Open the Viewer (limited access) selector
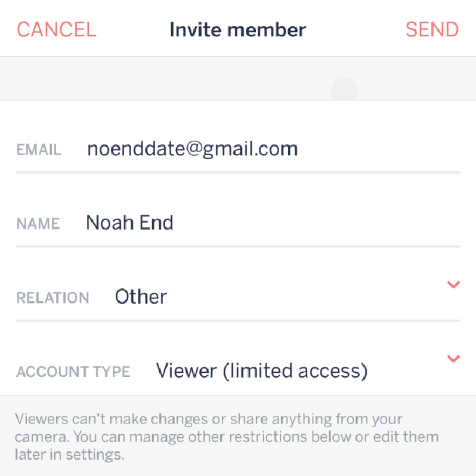The width and height of the screenshot is (476, 476). click(261, 371)
